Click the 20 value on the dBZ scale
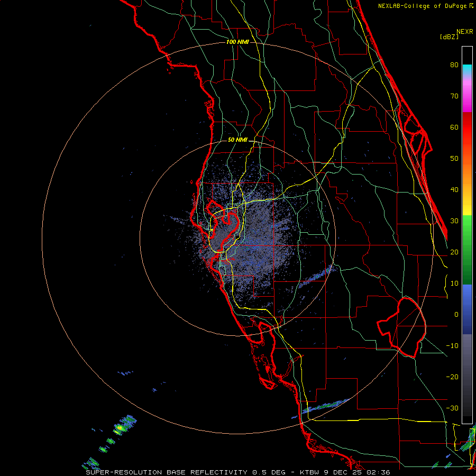 454,252
